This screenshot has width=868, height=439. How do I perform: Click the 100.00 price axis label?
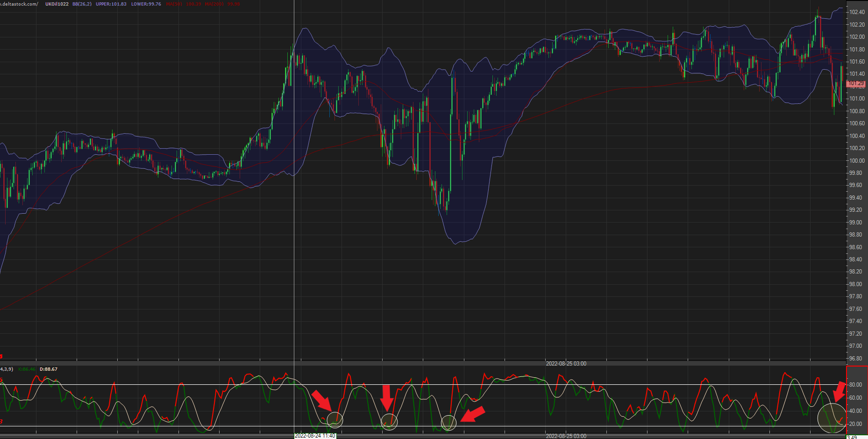click(x=857, y=161)
